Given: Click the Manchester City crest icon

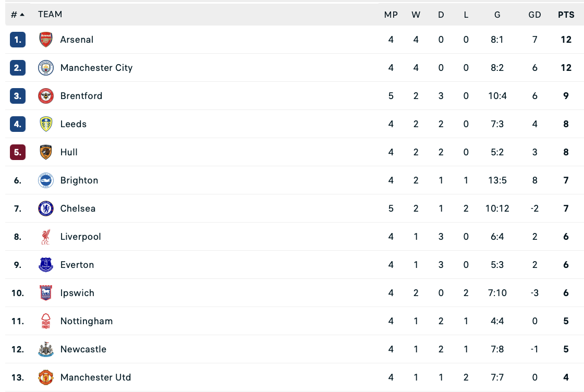Looking at the screenshot, I should [46, 68].
